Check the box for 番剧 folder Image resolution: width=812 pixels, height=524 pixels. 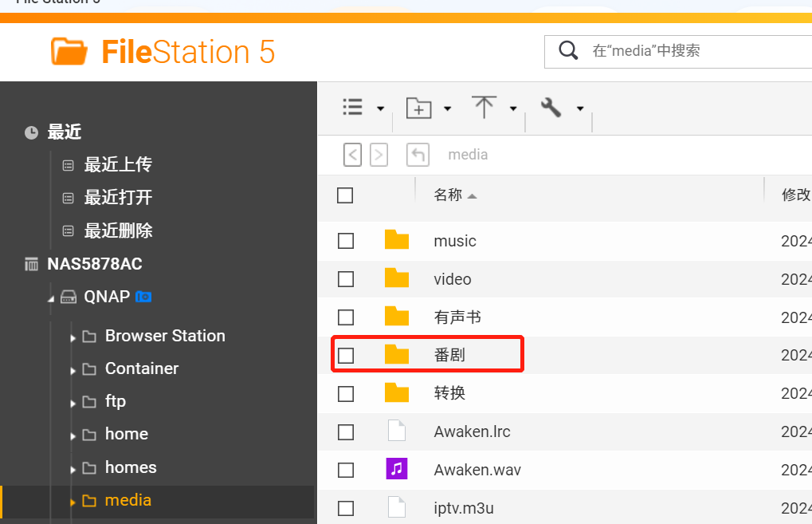(x=346, y=356)
